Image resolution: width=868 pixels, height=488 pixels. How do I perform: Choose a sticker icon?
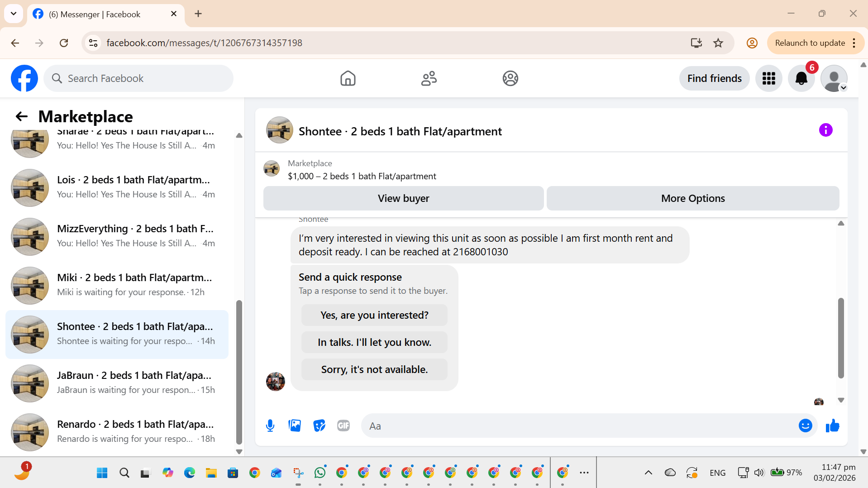coord(319,426)
